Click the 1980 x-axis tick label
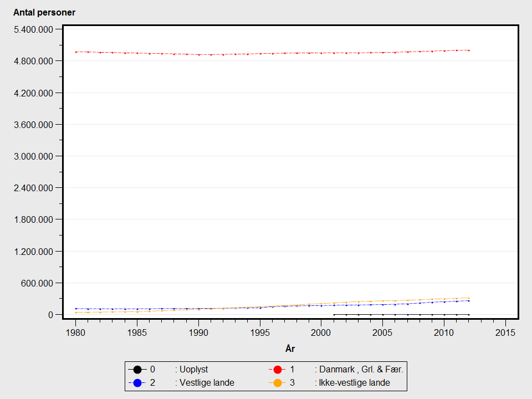 (75, 332)
